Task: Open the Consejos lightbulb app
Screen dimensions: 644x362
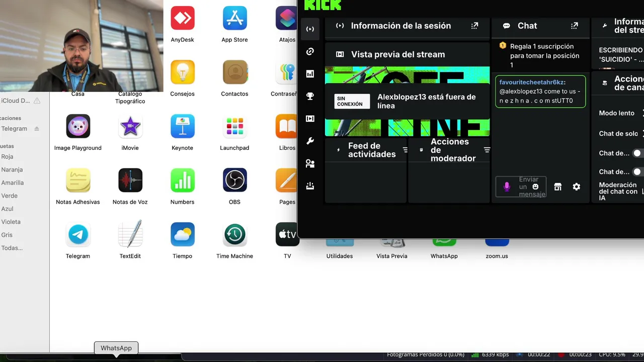Action: click(x=182, y=72)
